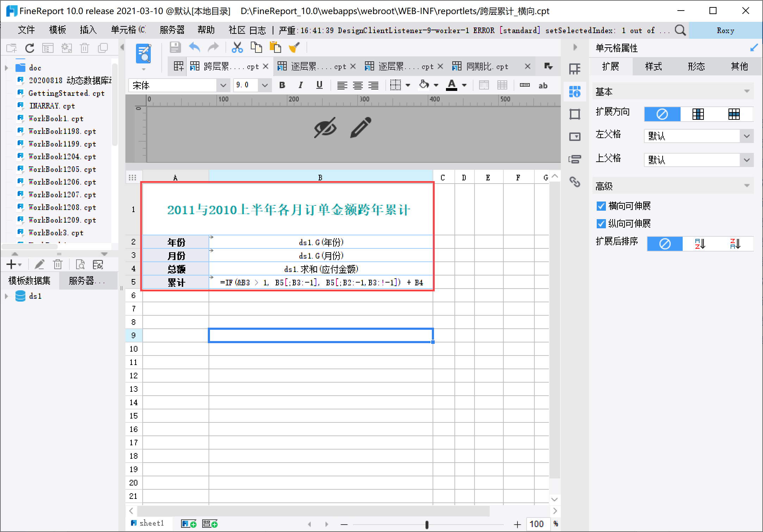Uncheck the 纵向可伸展 checkbox
This screenshot has width=763, height=532.
601,224
